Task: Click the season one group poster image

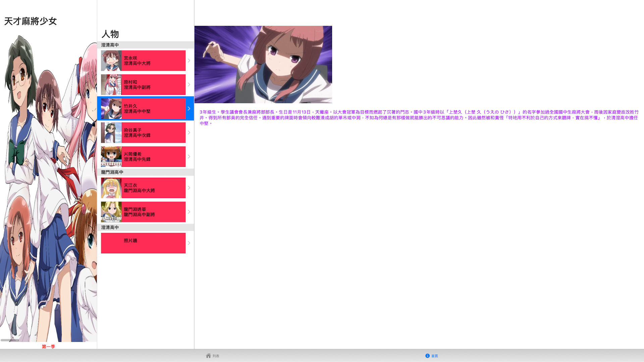Action: click(x=48, y=188)
